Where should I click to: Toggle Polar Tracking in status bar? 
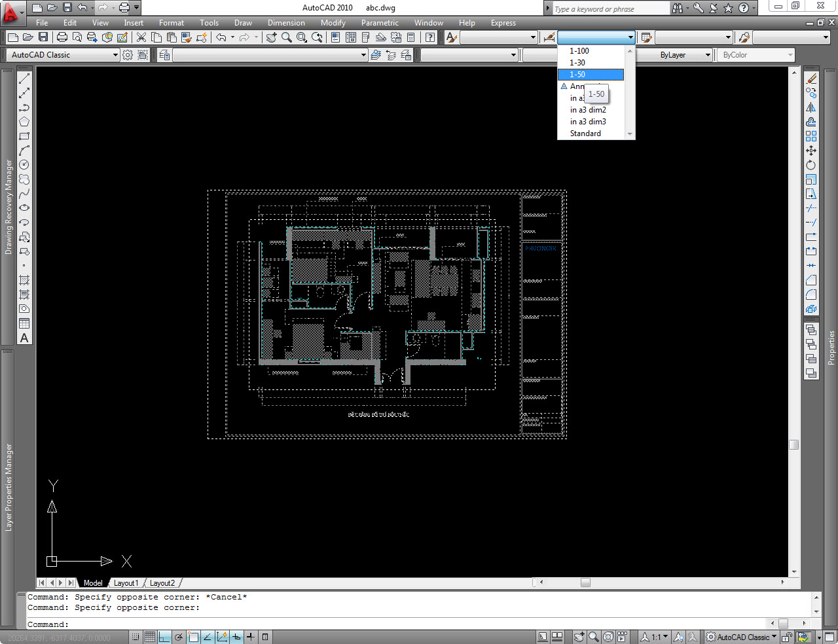[x=179, y=637]
